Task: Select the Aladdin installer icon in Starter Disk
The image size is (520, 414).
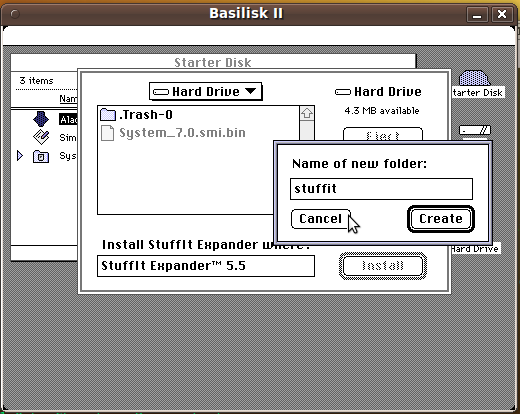Action: point(41,119)
